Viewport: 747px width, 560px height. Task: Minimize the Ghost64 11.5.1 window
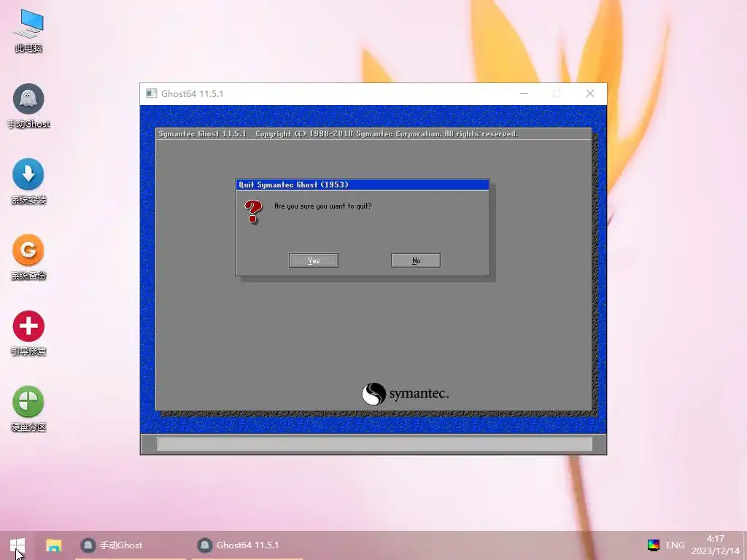(x=524, y=94)
